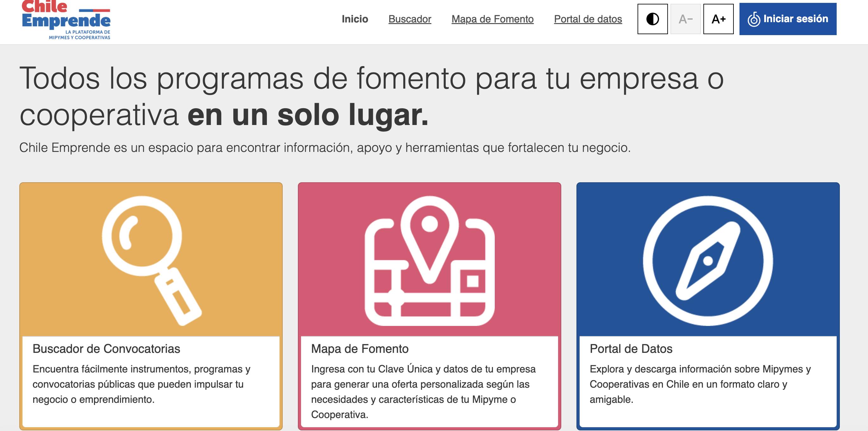This screenshot has width=868, height=431.
Task: Select the Portal de Datos card title
Action: pyautogui.click(x=631, y=349)
